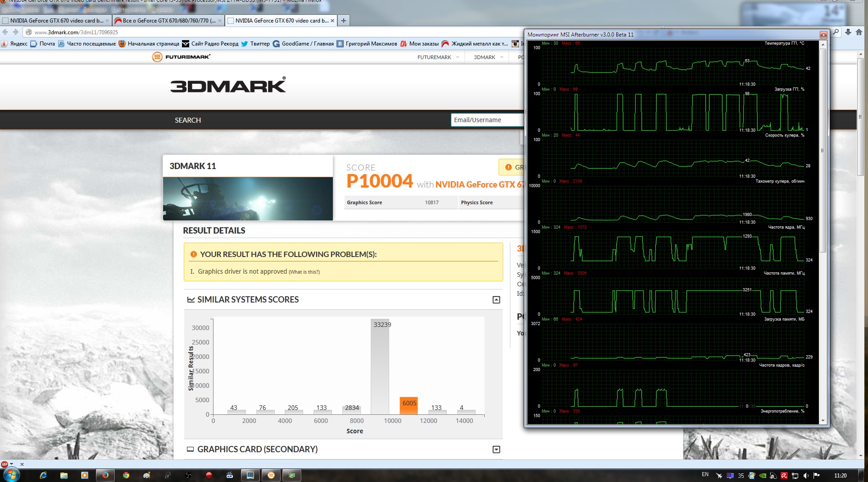Open the Twitter bookmark
The height and width of the screenshot is (482, 868).
coord(255,44)
